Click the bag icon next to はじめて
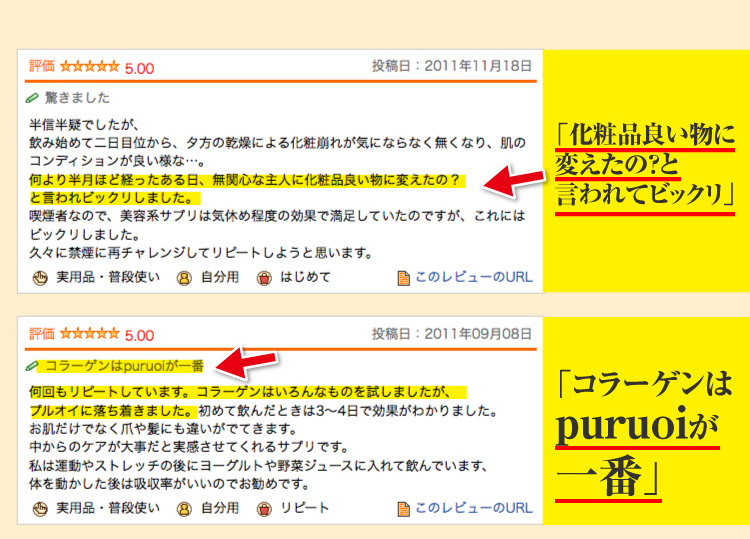The image size is (750, 539). (x=264, y=277)
